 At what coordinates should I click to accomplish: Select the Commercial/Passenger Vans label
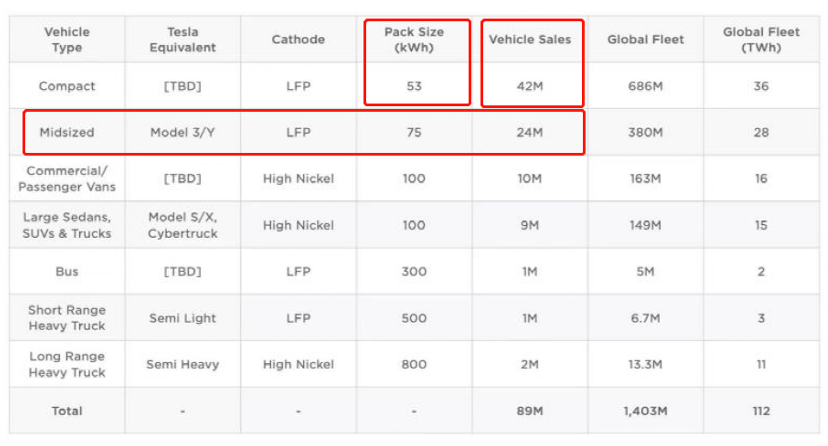coord(67,179)
